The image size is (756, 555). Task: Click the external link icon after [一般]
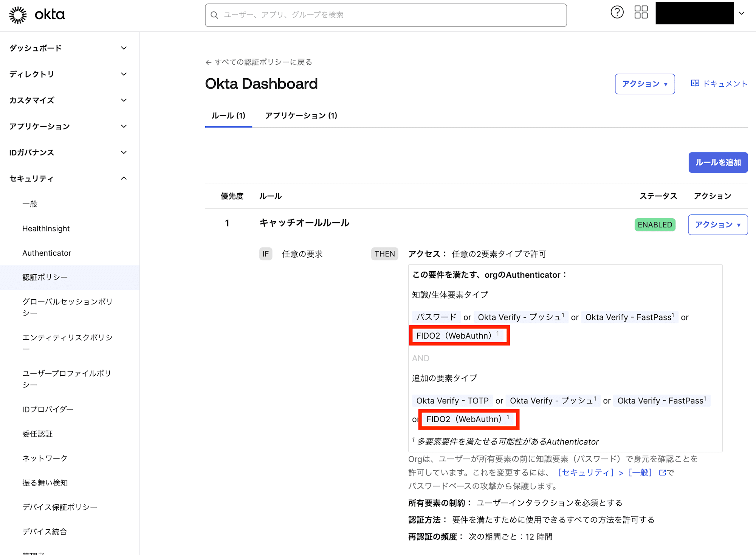662,473
